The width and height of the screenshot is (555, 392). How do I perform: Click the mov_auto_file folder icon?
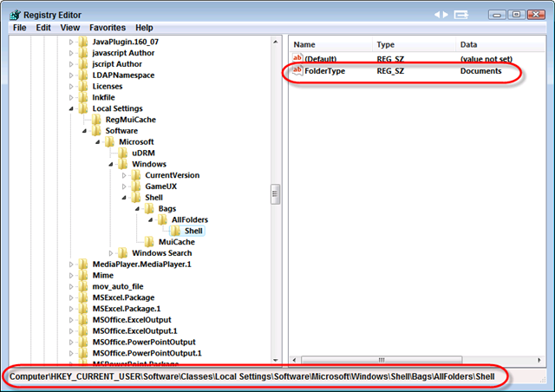point(83,286)
